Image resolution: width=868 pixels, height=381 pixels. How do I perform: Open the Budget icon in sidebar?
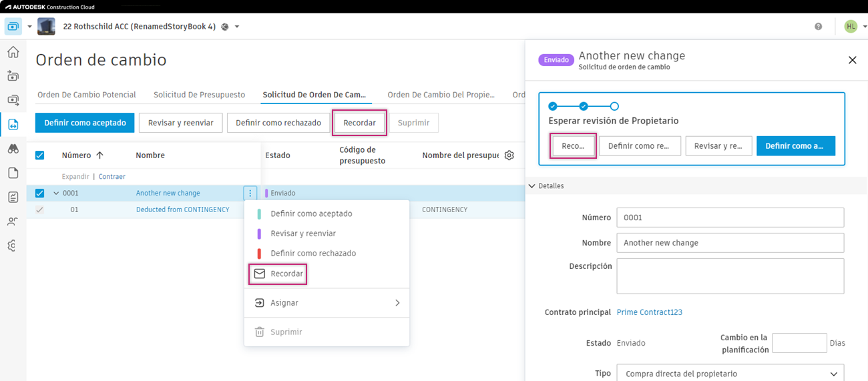pos(13,76)
